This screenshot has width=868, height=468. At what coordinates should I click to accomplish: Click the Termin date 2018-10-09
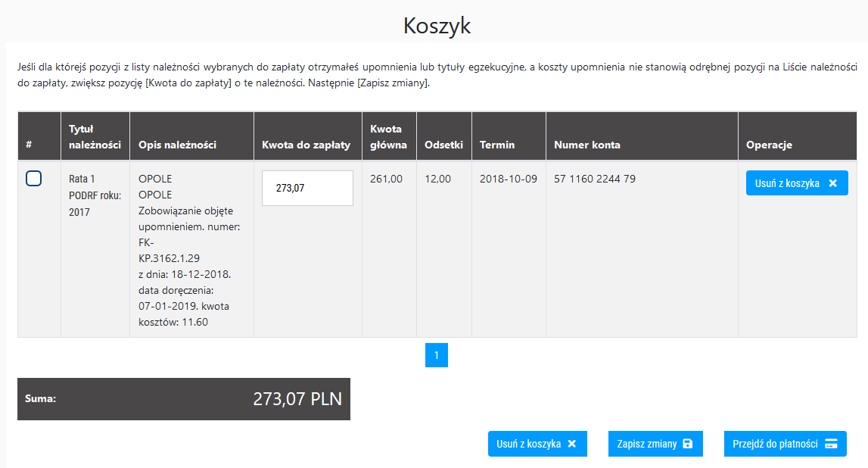[509, 179]
